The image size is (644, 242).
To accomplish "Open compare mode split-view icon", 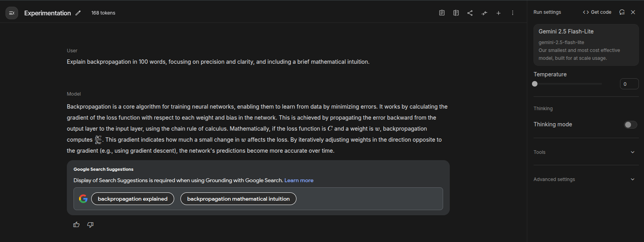I will (x=456, y=13).
